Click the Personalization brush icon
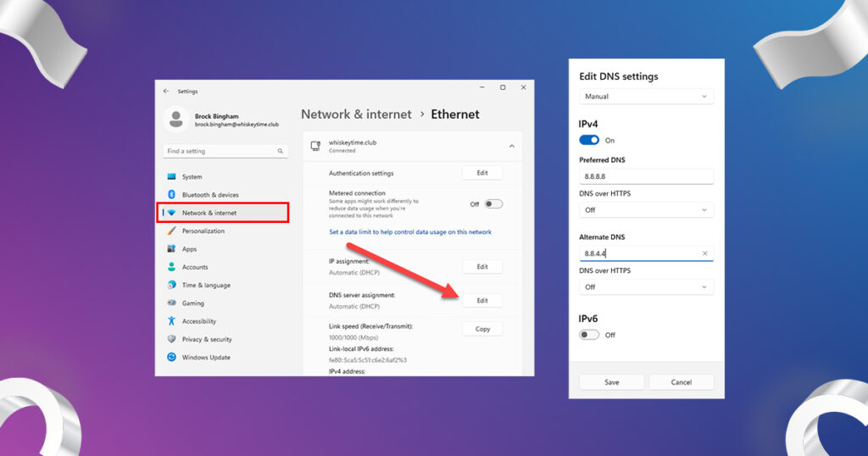 (x=171, y=231)
